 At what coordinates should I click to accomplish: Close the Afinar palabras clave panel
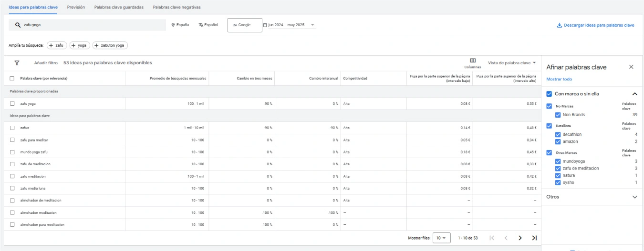[x=631, y=67]
